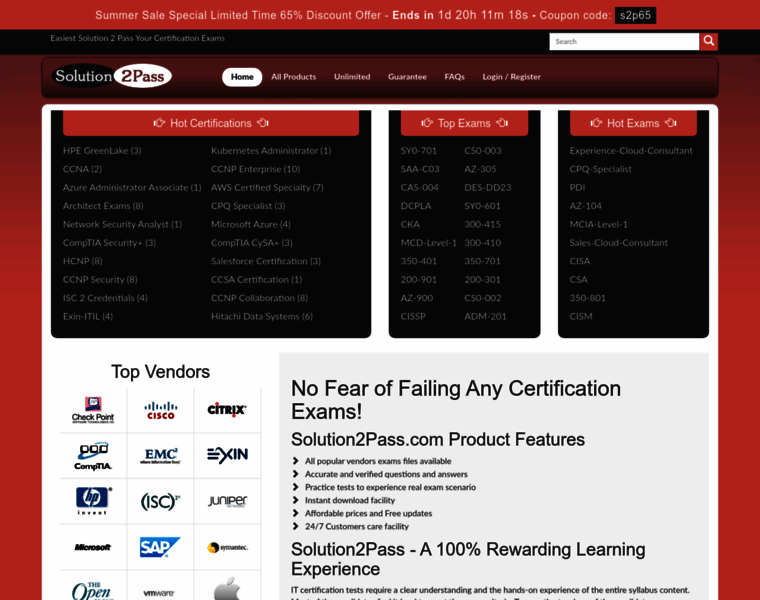Open Azure Administrator Associate (1) link
The image size is (760, 600).
(132, 188)
